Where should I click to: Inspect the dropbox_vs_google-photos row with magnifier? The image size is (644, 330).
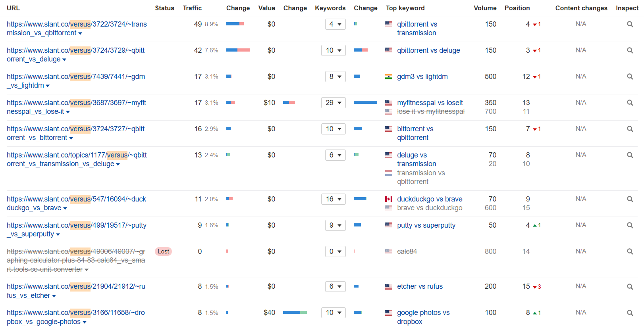coord(630,313)
